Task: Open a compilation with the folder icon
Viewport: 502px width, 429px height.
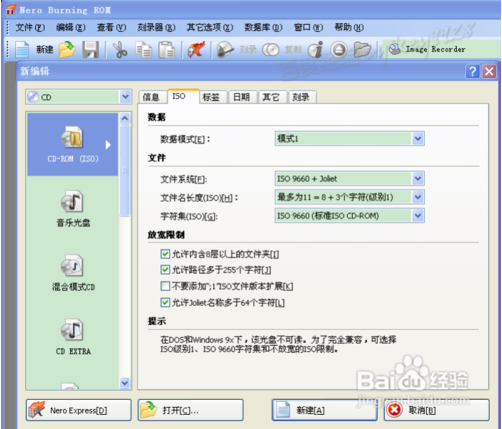Action: [67, 49]
